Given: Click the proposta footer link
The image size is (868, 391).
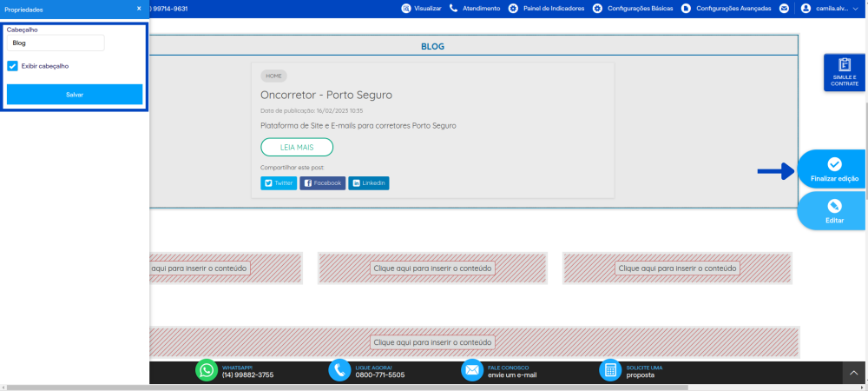Looking at the screenshot, I should coord(640,375).
